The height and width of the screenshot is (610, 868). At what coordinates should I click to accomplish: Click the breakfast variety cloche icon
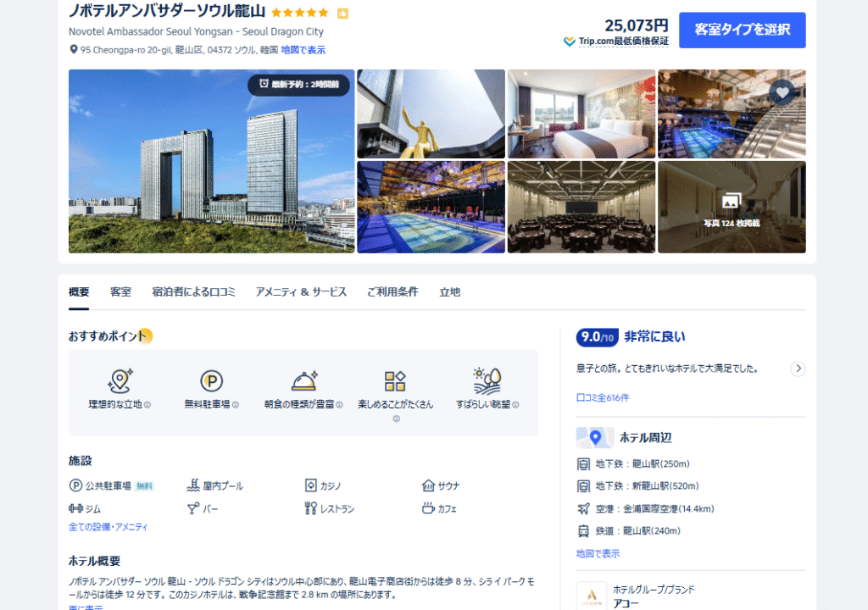click(x=304, y=381)
